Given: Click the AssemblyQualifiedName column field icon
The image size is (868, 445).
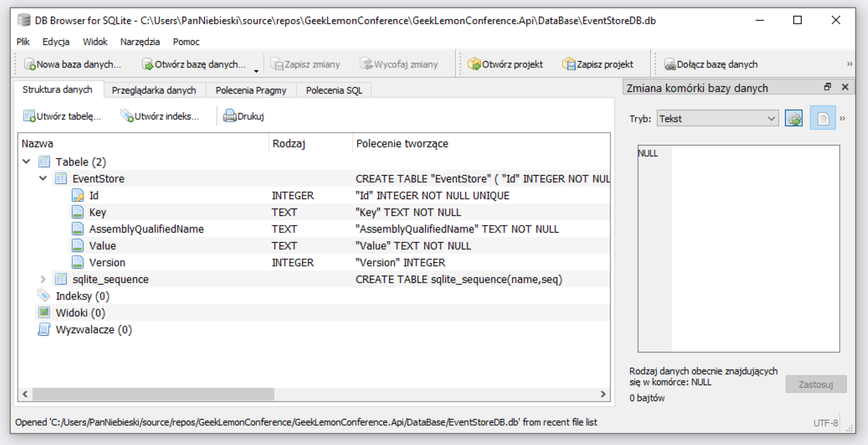Looking at the screenshot, I should [78, 229].
